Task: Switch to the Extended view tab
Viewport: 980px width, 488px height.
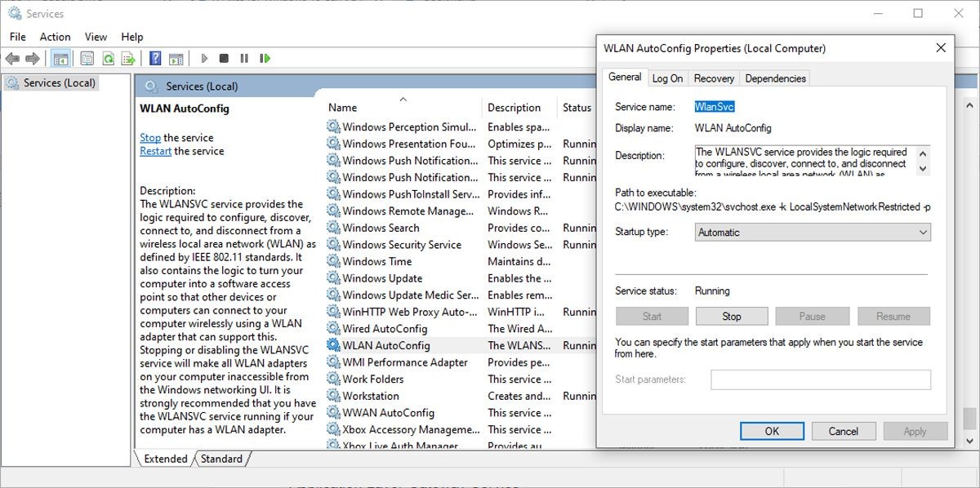Action: pos(165,459)
